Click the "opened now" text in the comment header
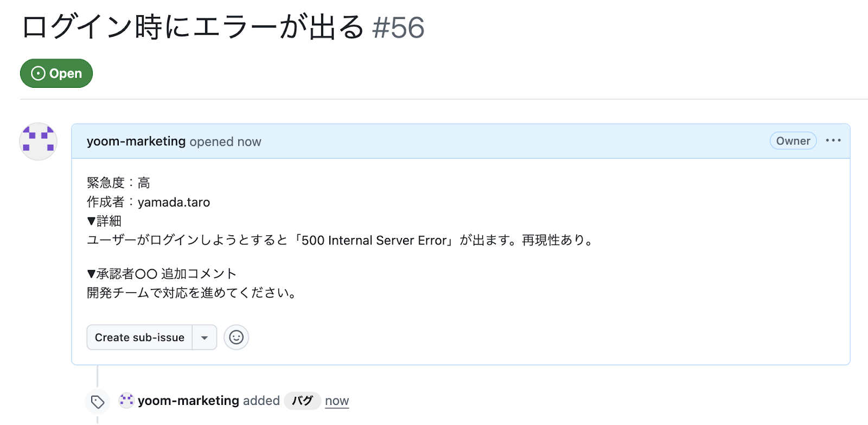This screenshot has height=425, width=868. (225, 141)
